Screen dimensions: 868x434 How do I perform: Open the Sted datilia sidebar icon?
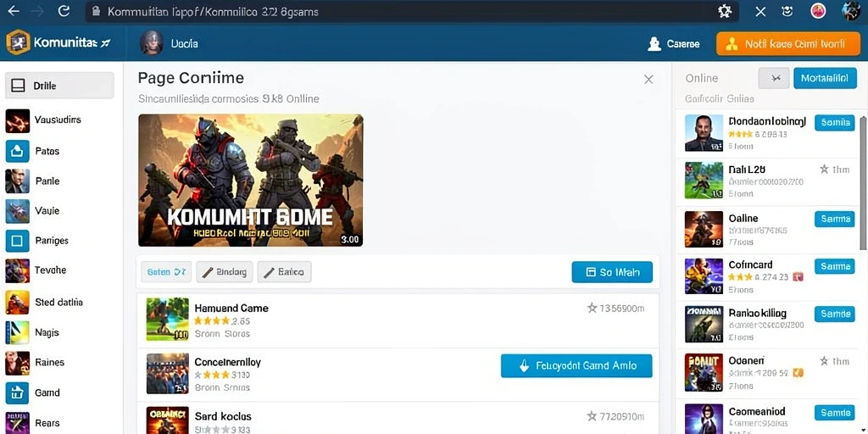click(x=17, y=303)
